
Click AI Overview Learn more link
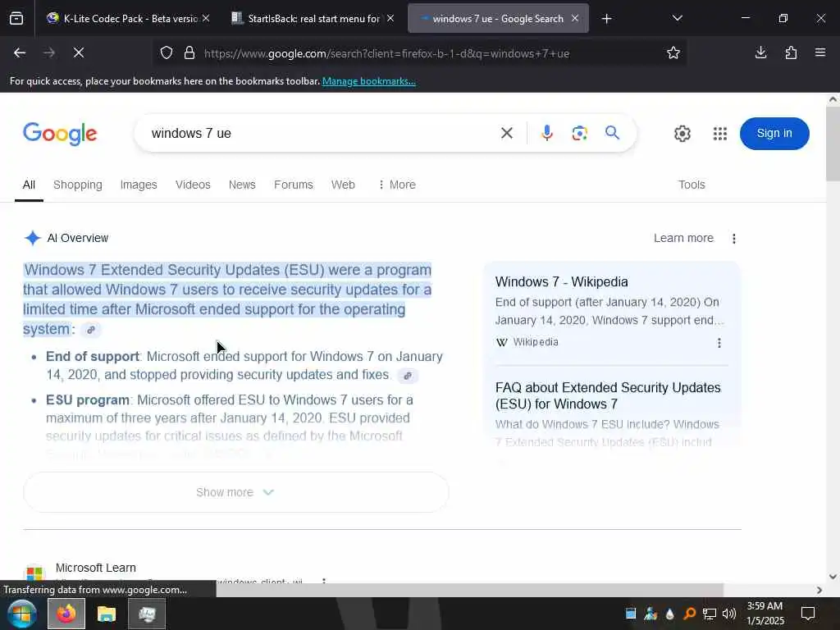[683, 239]
